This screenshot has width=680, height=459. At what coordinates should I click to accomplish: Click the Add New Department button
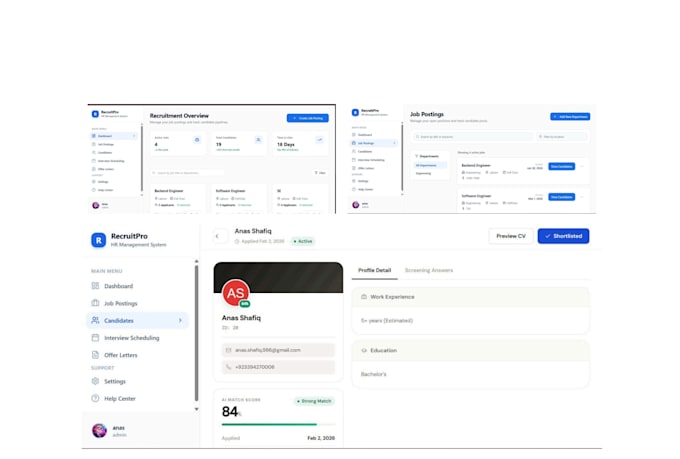570,117
